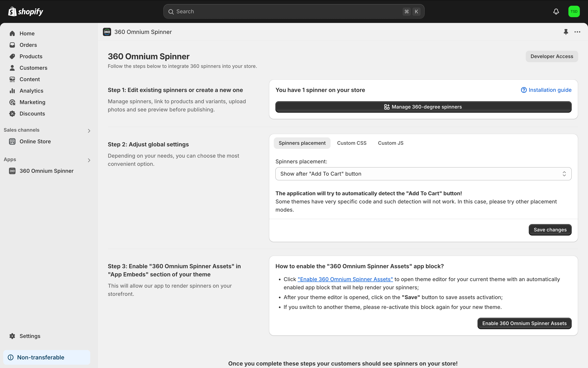Open the TSD account avatar menu

click(574, 11)
